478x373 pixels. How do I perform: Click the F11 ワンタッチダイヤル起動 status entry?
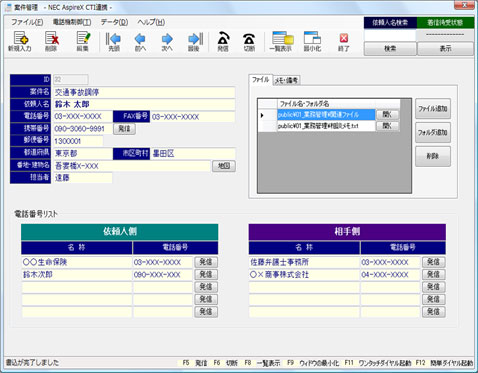pos(378,363)
